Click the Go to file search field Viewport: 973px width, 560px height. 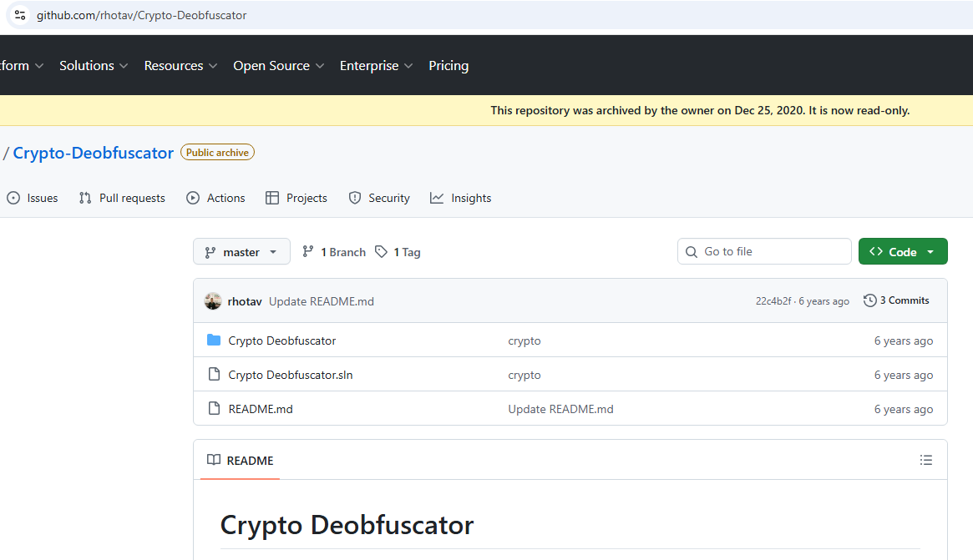pos(764,251)
